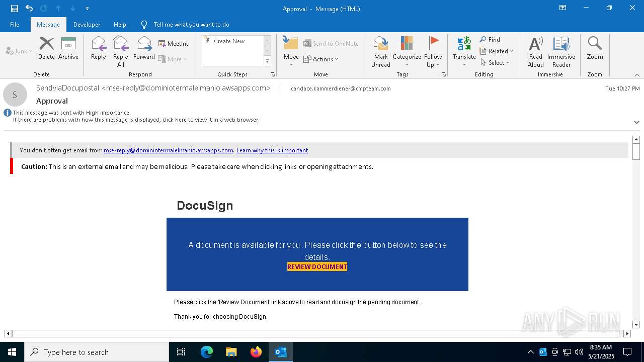The image size is (644, 362).
Task: Click the Undo arrow in the quick access toolbar
Action: [29, 8]
